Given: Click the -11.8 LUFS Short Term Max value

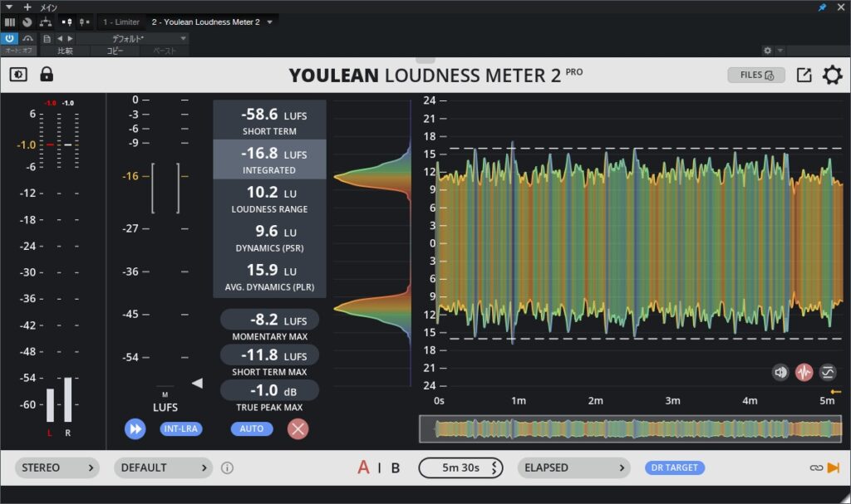Looking at the screenshot, I should 270,355.
